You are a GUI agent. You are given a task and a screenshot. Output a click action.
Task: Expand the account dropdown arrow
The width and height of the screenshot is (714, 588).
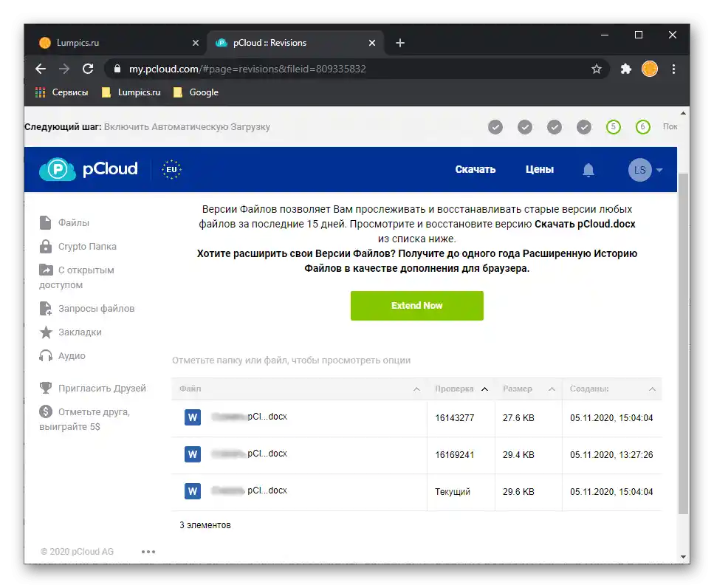click(x=659, y=171)
